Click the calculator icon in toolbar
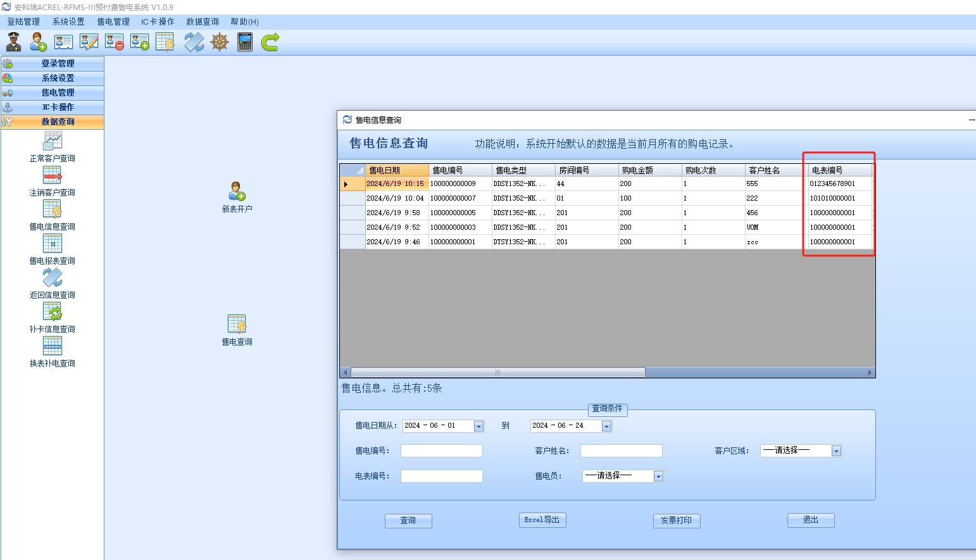 pos(245,42)
